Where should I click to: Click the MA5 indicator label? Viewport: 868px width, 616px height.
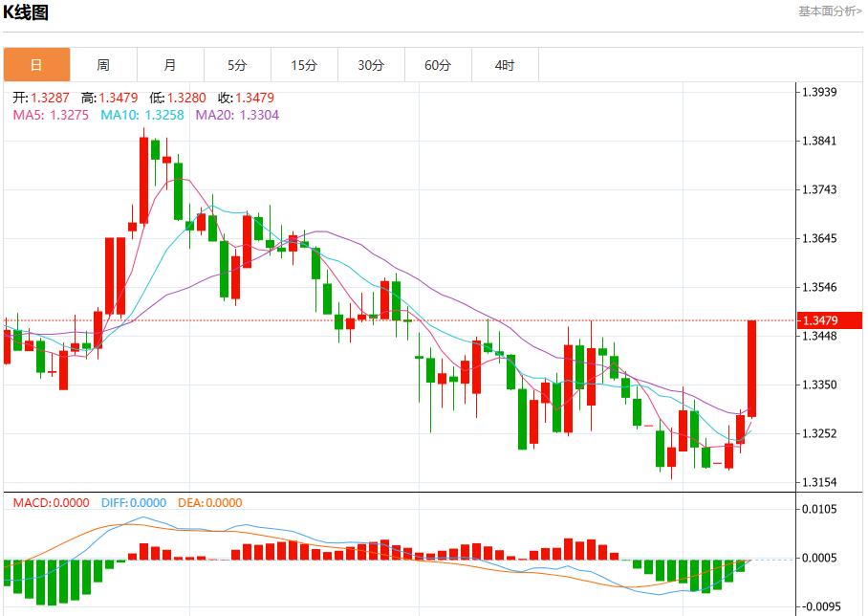(51, 115)
